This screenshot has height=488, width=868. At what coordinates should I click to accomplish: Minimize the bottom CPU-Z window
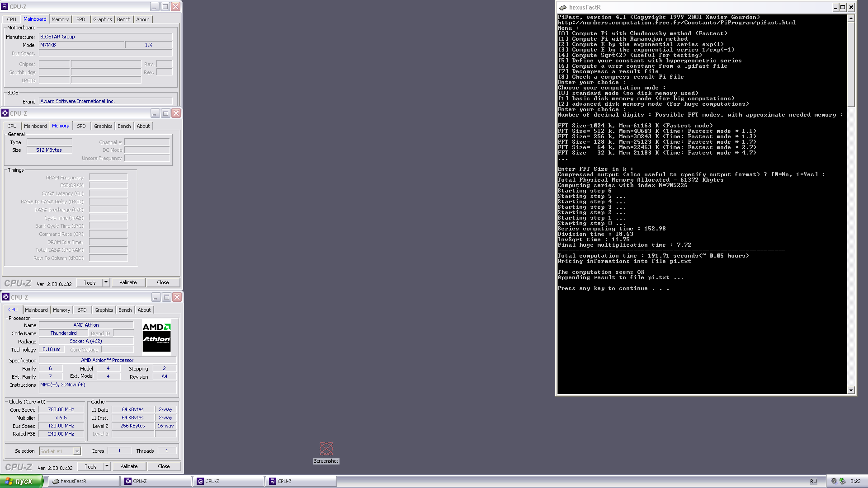pyautogui.click(x=156, y=297)
